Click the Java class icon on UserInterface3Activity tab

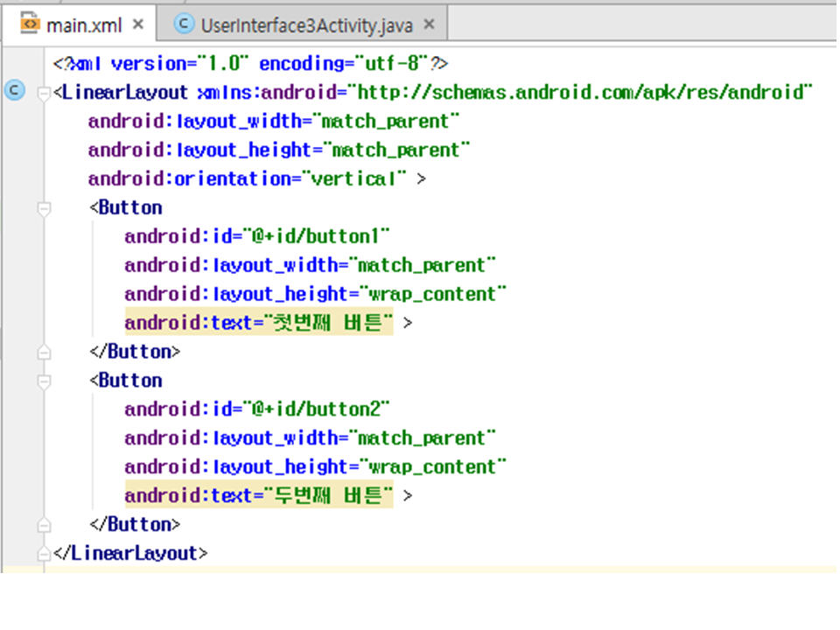tap(184, 25)
